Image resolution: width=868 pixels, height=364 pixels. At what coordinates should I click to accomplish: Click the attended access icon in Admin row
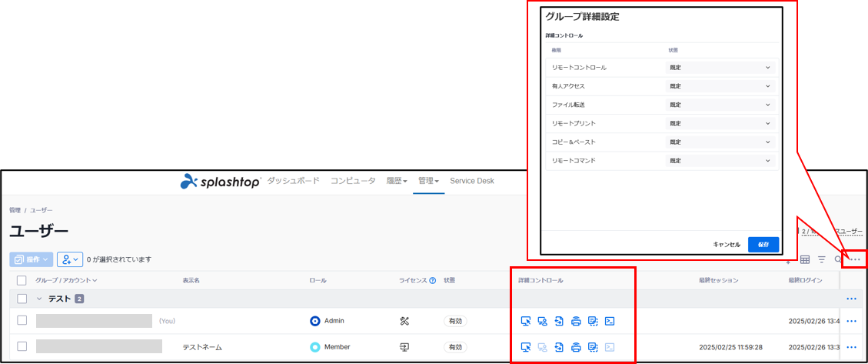(x=543, y=322)
